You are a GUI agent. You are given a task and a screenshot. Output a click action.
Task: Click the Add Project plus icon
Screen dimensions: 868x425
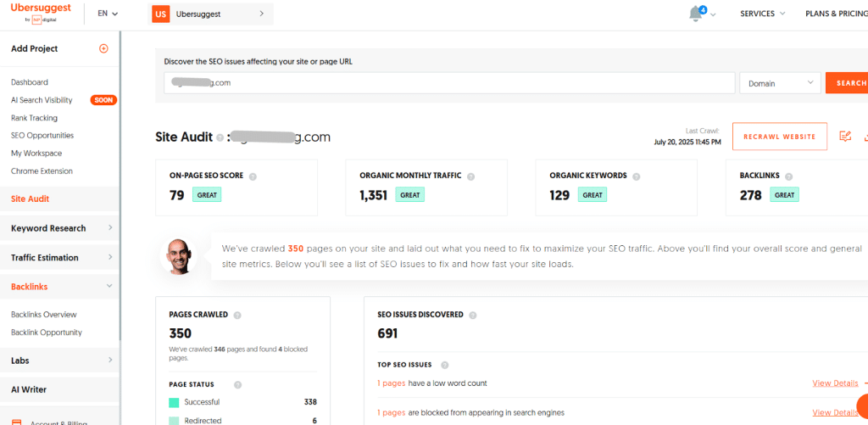103,48
